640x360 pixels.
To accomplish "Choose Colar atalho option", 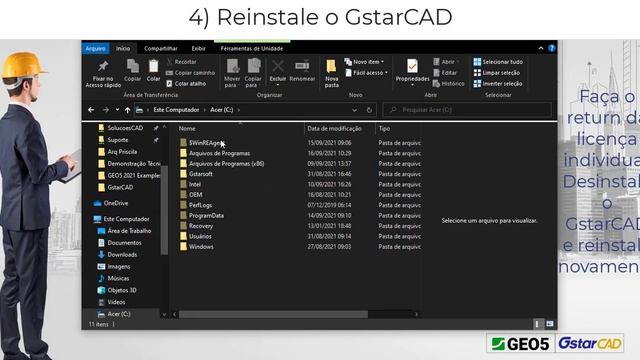I will pyautogui.click(x=186, y=84).
